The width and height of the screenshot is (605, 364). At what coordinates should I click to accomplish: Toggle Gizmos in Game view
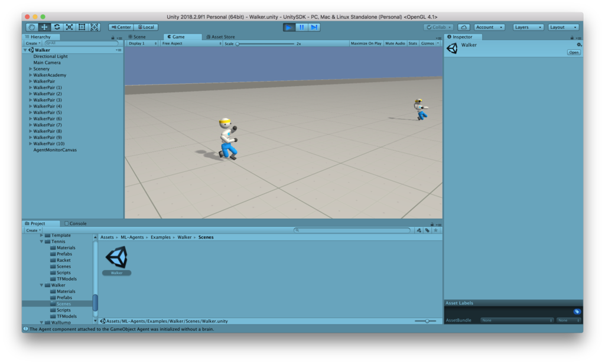pyautogui.click(x=428, y=44)
